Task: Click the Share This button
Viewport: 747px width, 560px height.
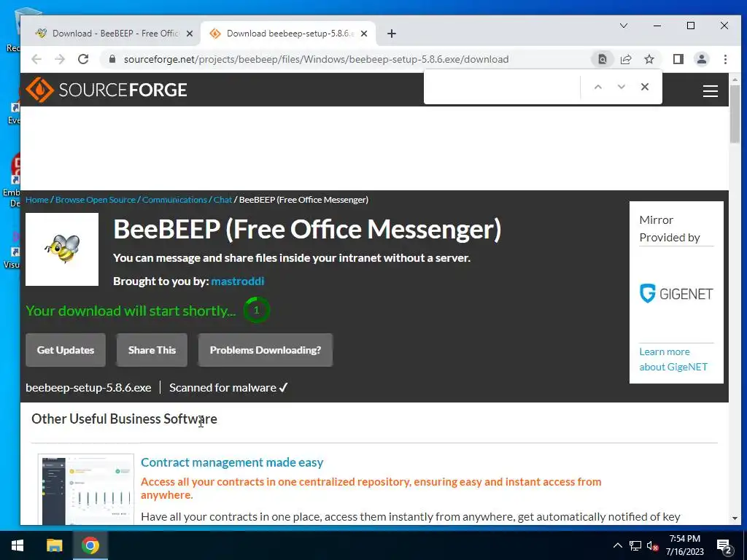Action: pyautogui.click(x=152, y=350)
